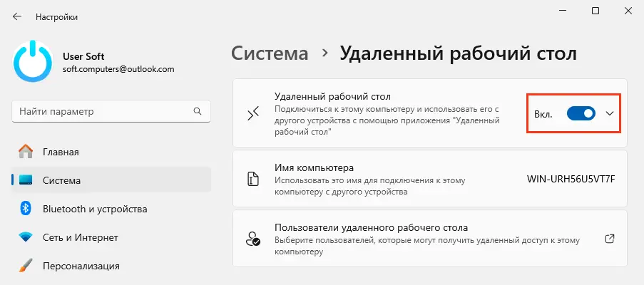Open the Bluetooth и устройства section label
Screen dimensions: 644x285
pos(95,209)
